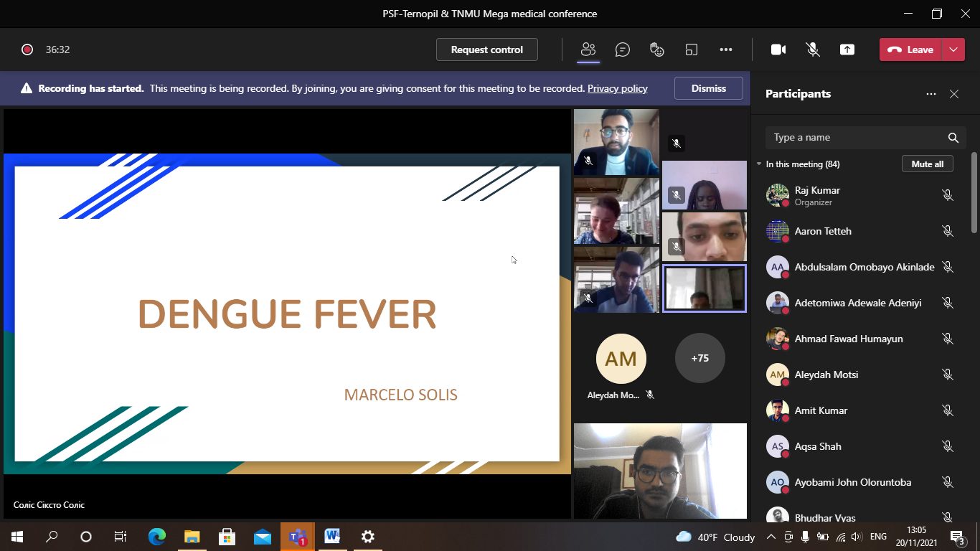Open the More actions ellipsis in toolbar
The width and height of the screenshot is (980, 551).
pos(726,50)
